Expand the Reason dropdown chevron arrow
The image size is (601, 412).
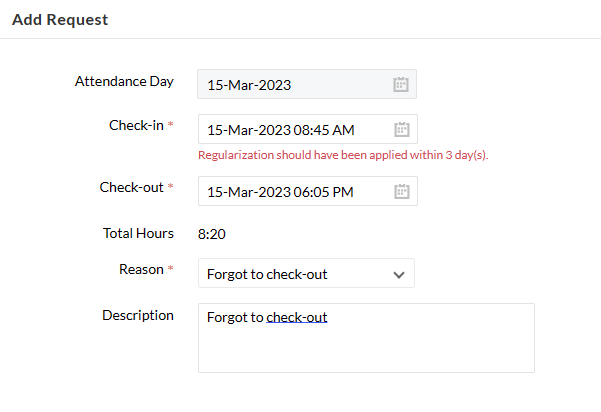[x=399, y=274]
